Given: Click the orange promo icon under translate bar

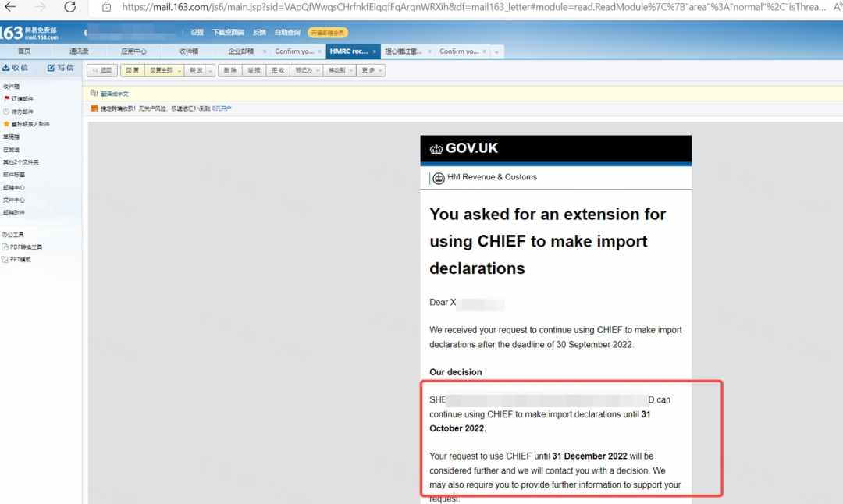Looking at the screenshot, I should tap(94, 108).
